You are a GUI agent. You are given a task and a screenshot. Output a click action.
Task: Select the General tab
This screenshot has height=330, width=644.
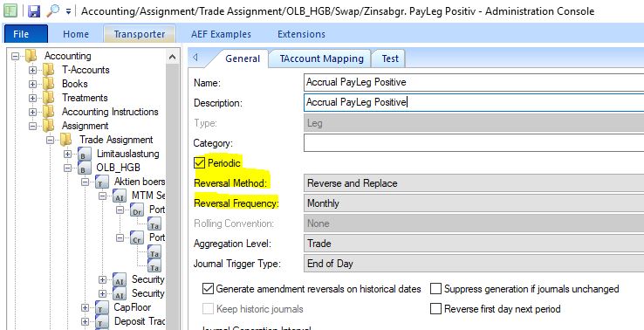coord(243,58)
